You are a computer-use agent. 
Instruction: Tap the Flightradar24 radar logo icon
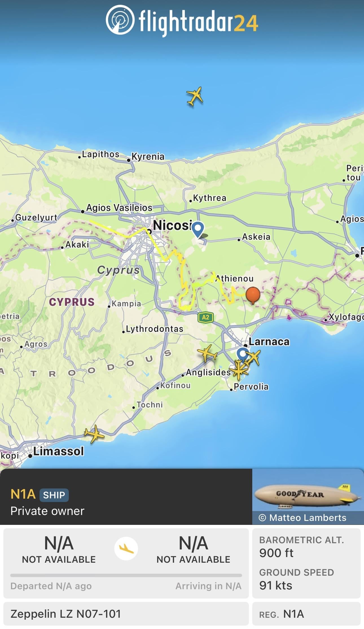pos(120,20)
